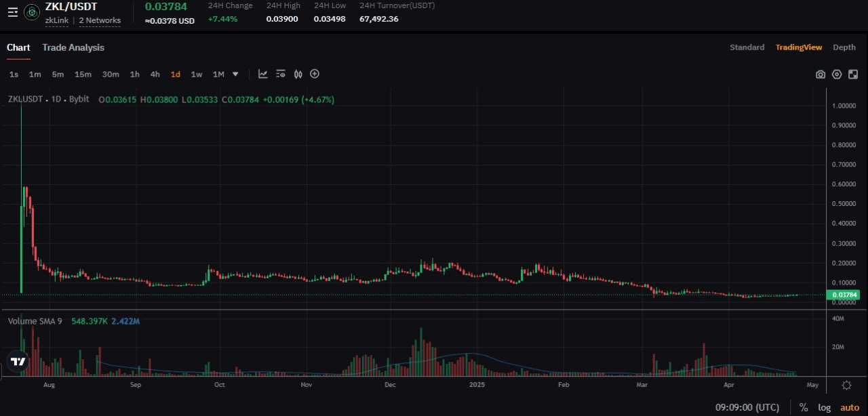
Task: Open the Depth view tab
Action: click(844, 47)
